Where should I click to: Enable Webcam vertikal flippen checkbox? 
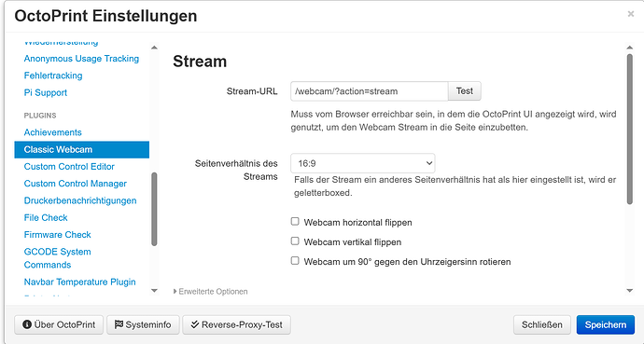coord(295,241)
